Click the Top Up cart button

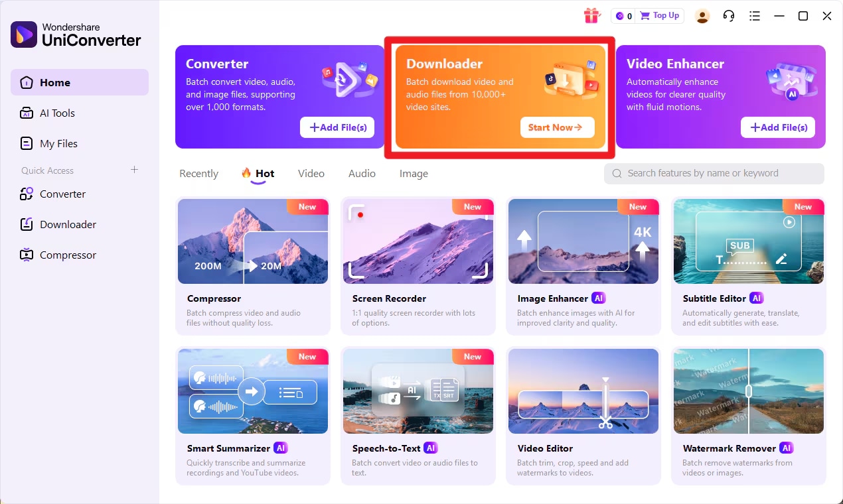660,16
